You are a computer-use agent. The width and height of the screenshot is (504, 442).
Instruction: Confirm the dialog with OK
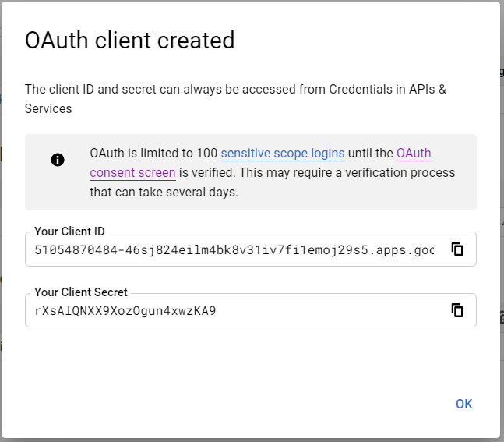point(463,404)
